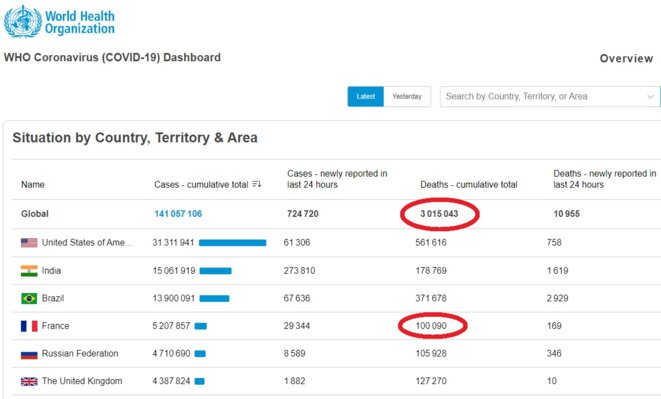Viewport: 661px width, 399px height.
Task: Click global new cases value 724 720
Action: pos(303,214)
